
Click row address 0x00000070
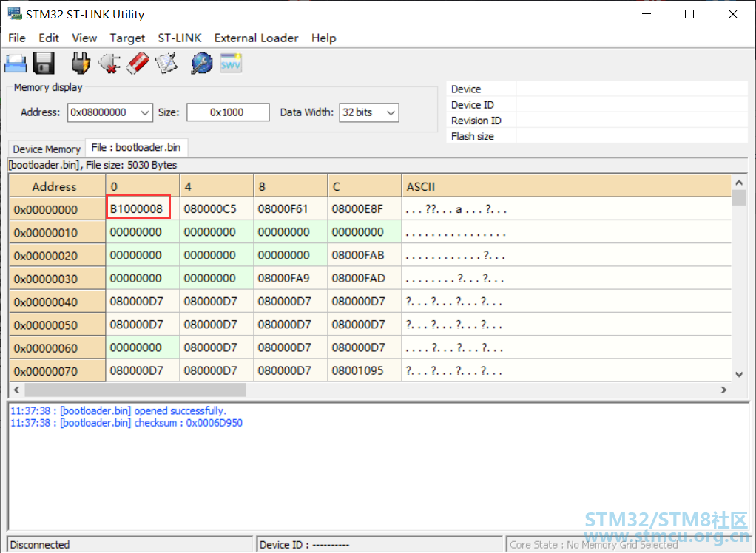58,371
